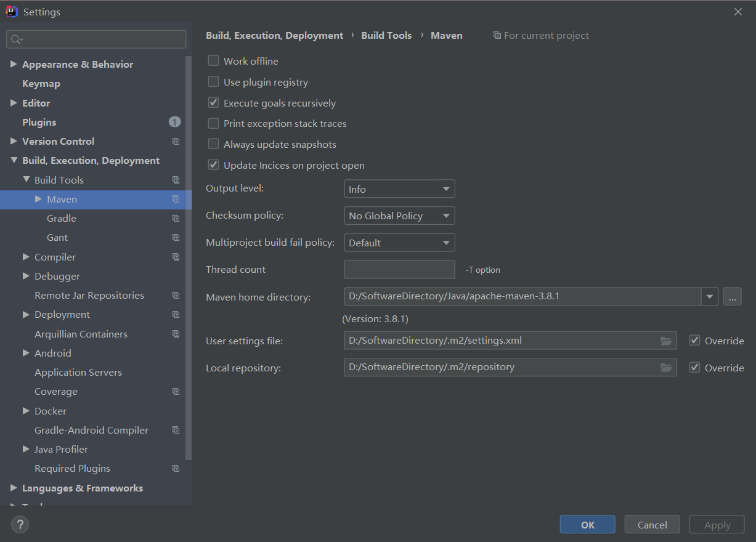
Task: Open Maven home directory dropdown arrow
Action: point(710,296)
